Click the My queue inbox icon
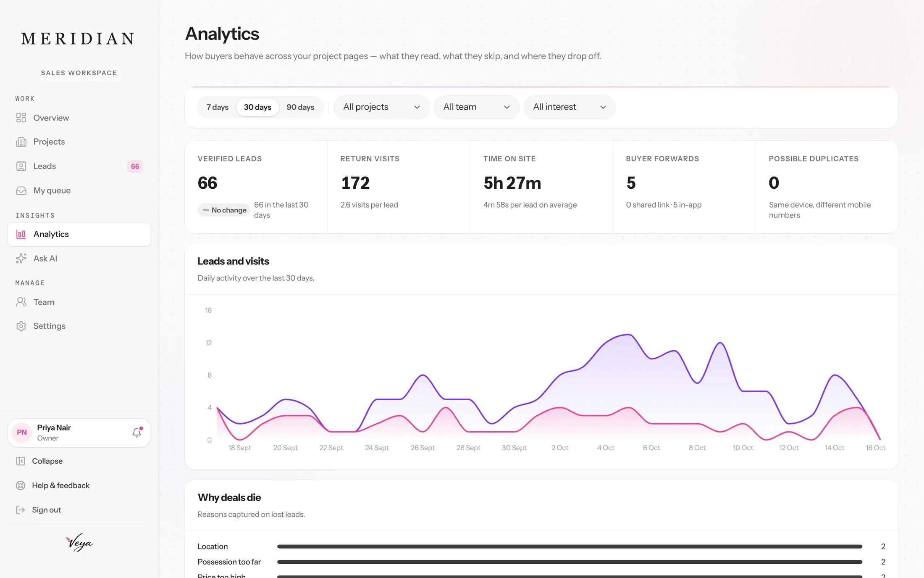The height and width of the screenshot is (578, 924). tap(21, 190)
